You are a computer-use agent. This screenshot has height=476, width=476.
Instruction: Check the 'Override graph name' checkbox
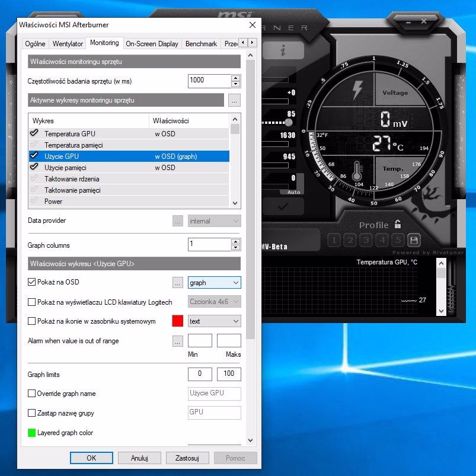[x=32, y=394]
